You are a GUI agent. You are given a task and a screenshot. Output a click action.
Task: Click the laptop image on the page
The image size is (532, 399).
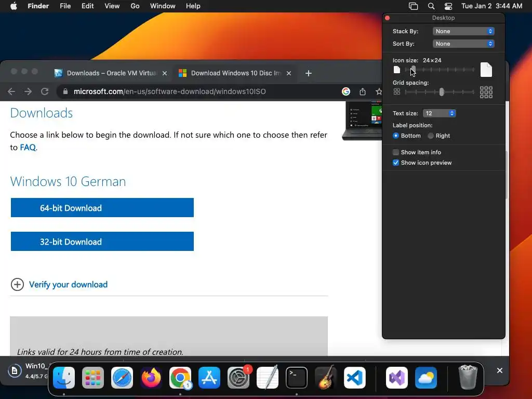[x=362, y=121]
